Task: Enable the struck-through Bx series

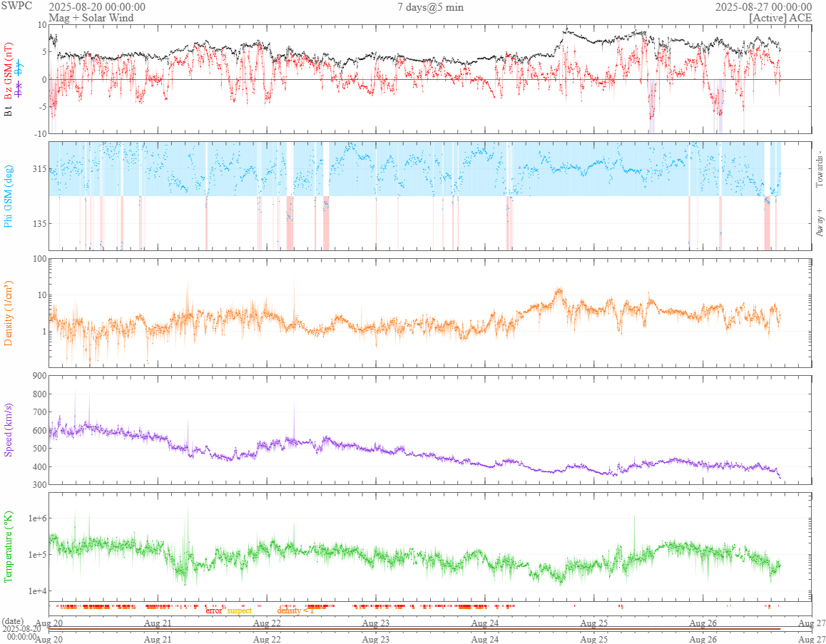Action: pos(19,90)
